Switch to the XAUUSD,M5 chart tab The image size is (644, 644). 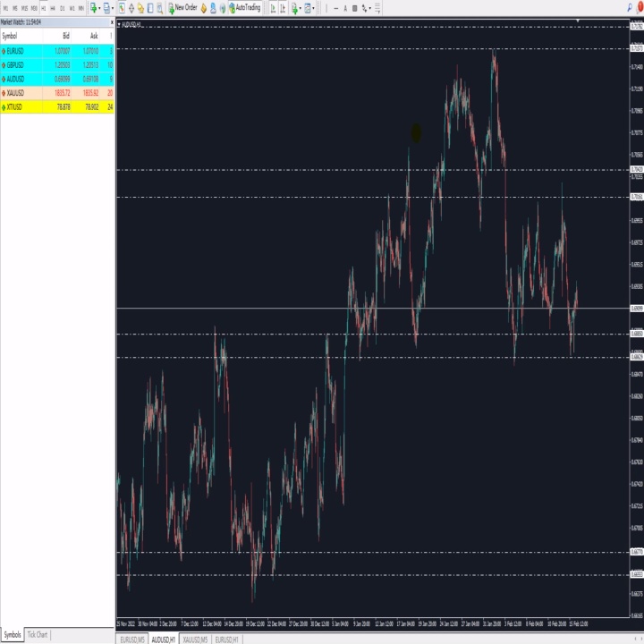tap(195, 640)
